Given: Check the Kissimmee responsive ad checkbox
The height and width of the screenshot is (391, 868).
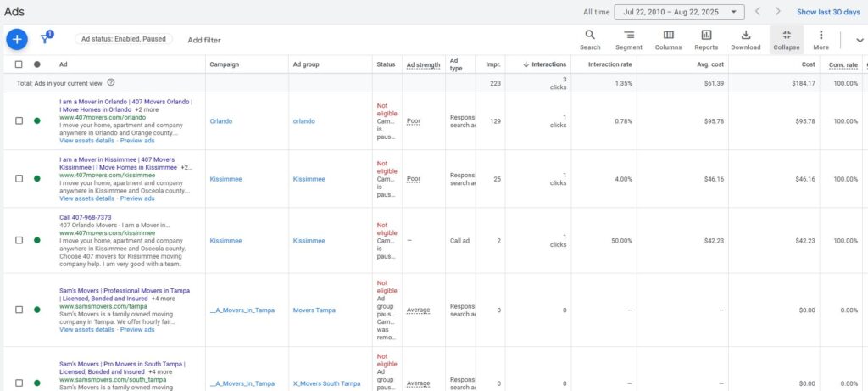Looking at the screenshot, I should [19, 178].
